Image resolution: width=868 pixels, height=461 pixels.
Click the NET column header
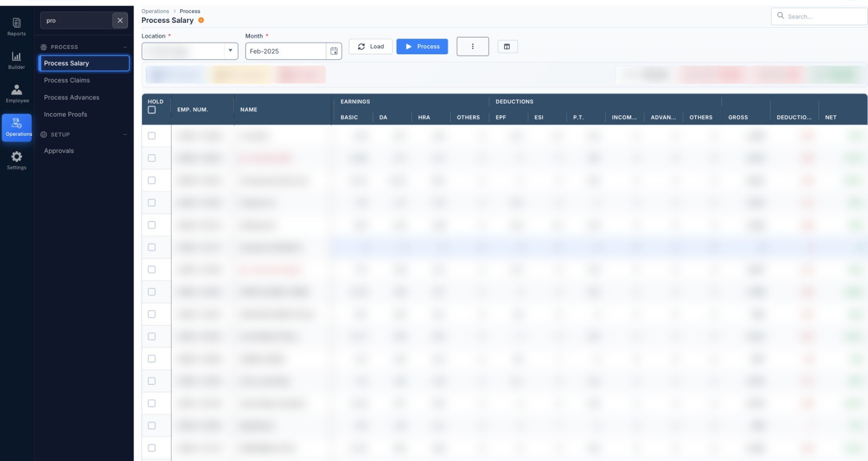click(x=831, y=117)
